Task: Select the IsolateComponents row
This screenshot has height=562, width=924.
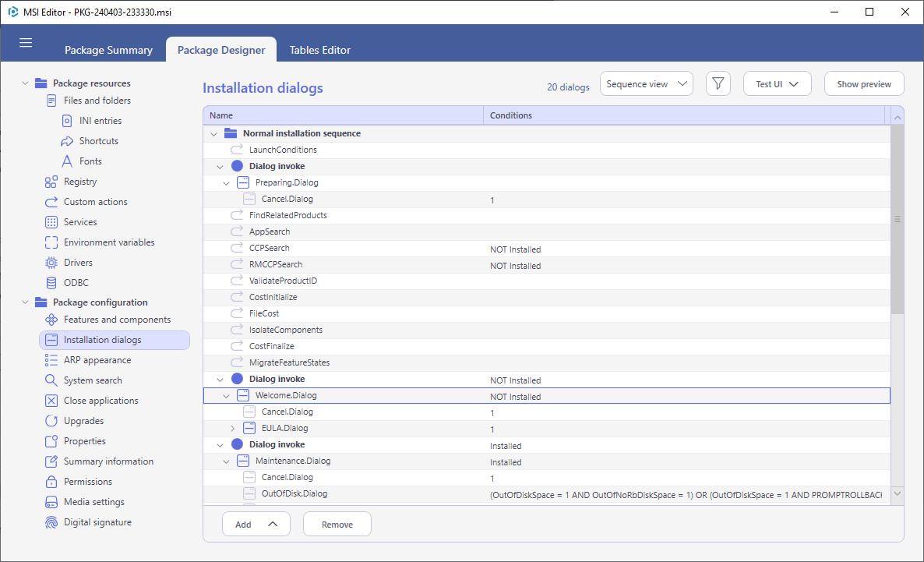Action: 547,330
